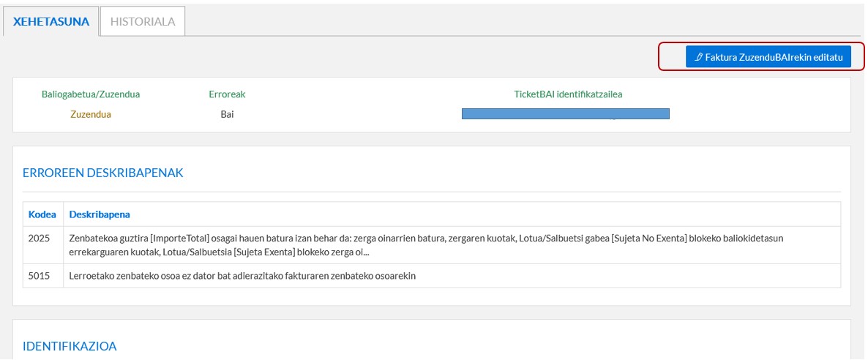Screen dimensions: 868x360
Task: Click the blue redacted TicketBAI identifier bar
Action: coord(565,113)
